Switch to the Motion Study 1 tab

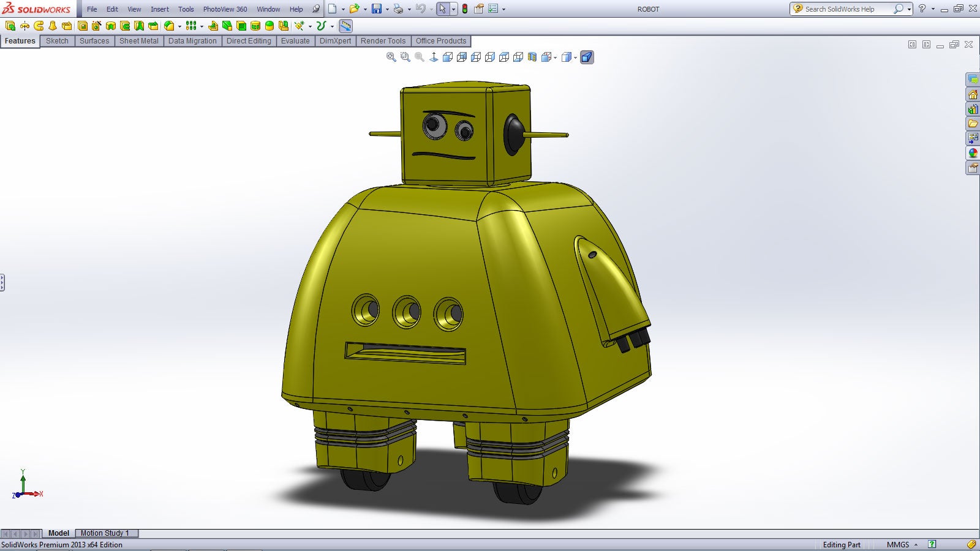tap(105, 533)
